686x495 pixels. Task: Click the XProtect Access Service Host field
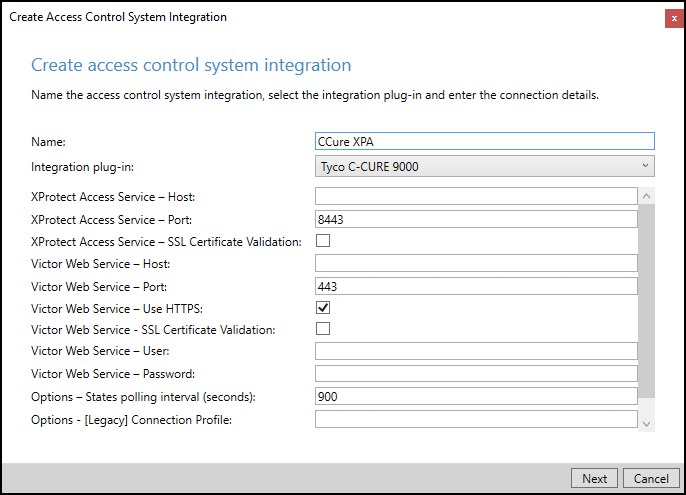(x=476, y=197)
